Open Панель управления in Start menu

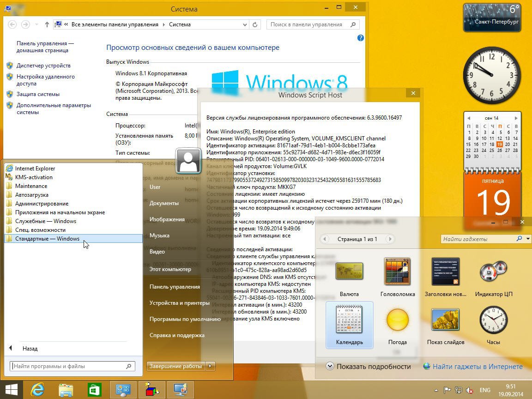pyautogui.click(x=175, y=287)
